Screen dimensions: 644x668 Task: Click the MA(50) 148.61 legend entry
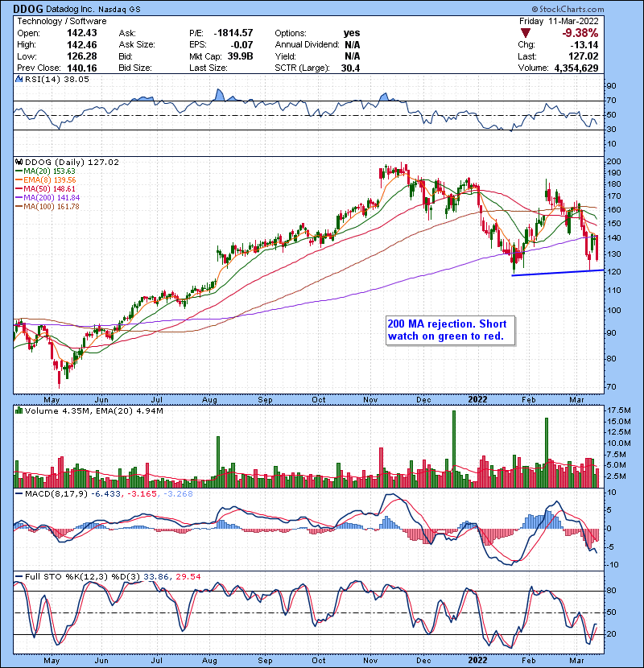tap(45, 188)
